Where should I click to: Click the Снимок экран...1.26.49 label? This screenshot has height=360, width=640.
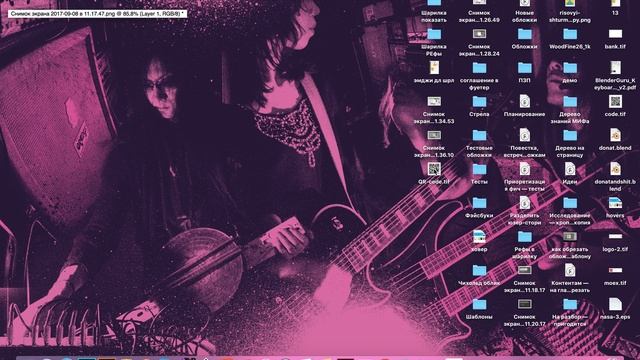coord(479,16)
